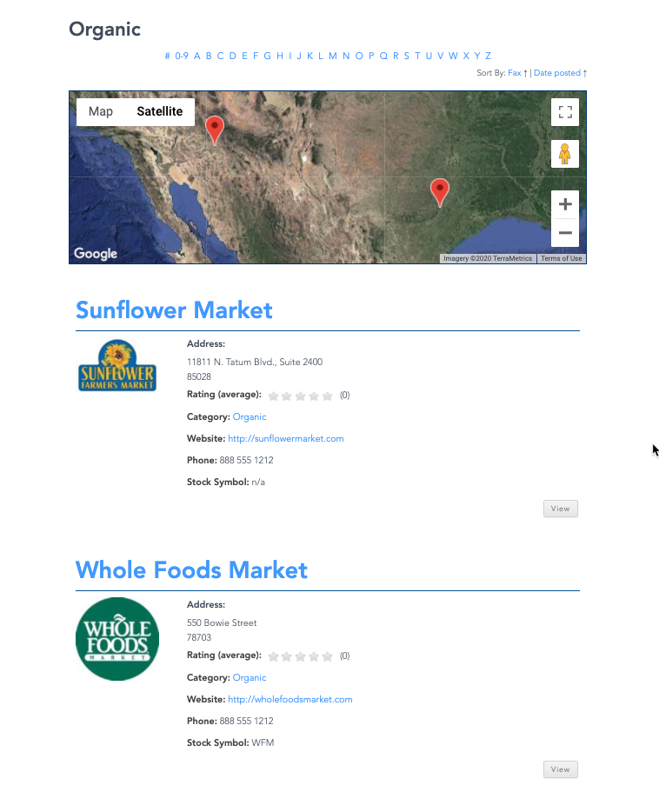Zoom in the map with plus icon
659x812 pixels.
(565, 204)
